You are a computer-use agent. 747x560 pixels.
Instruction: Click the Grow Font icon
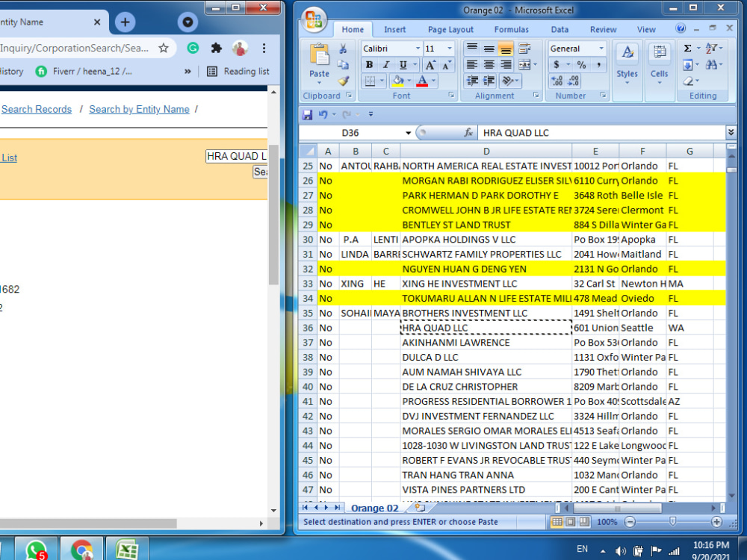(430, 65)
